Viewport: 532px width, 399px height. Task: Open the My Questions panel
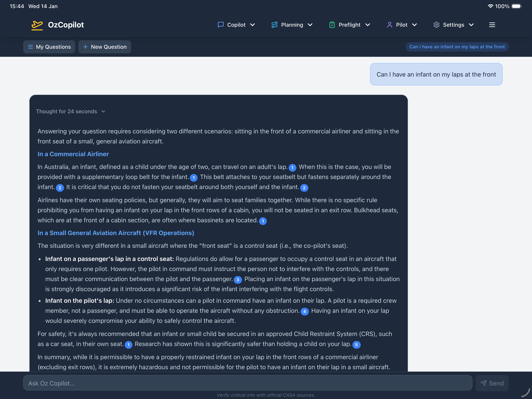[49, 47]
